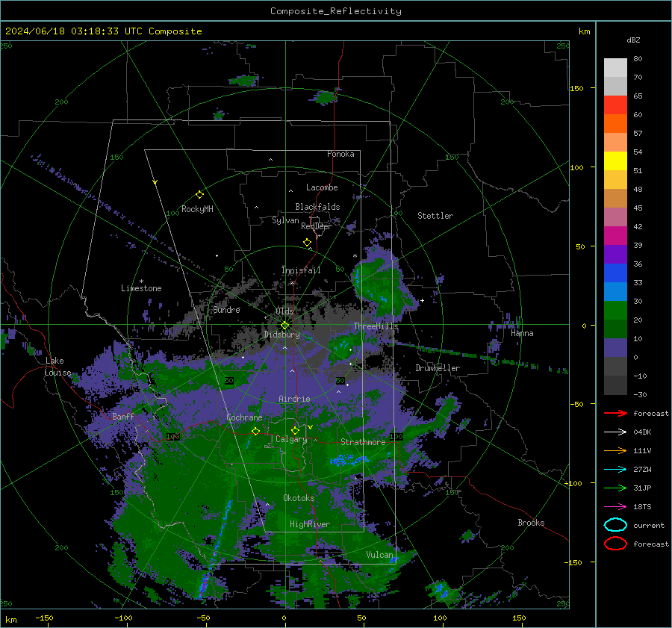Click the yellow diamond marker below Cochrane
Viewport: 672px width, 628px height.
click(x=255, y=431)
